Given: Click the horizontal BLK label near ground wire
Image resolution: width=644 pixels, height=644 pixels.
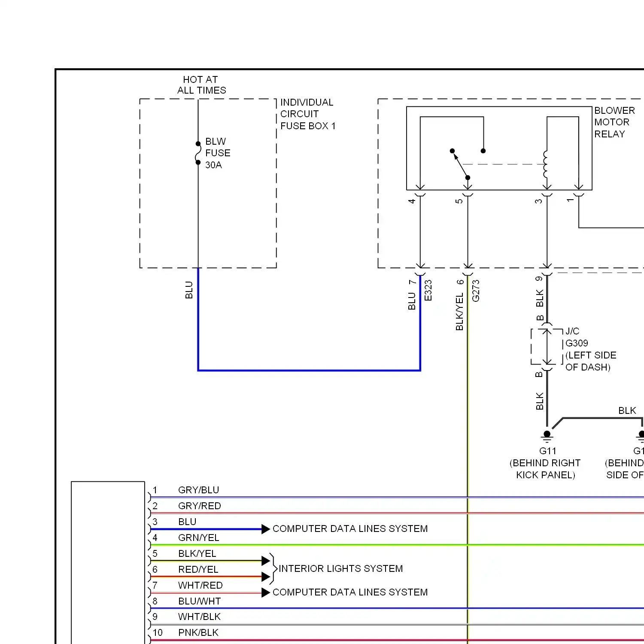Looking at the screenshot, I should tap(627, 410).
